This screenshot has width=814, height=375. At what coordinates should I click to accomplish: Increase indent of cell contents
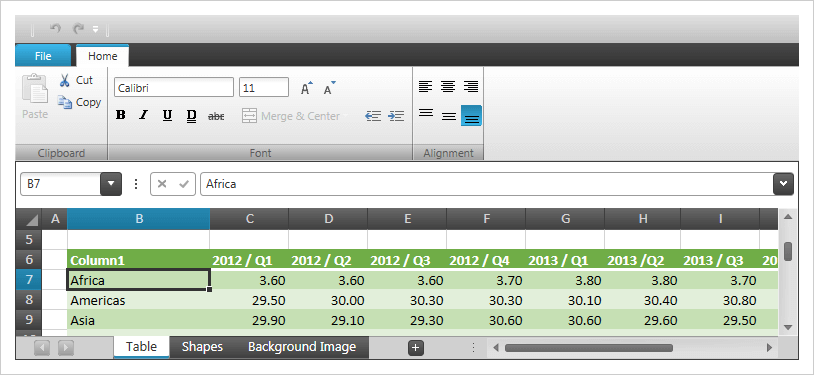click(x=396, y=116)
